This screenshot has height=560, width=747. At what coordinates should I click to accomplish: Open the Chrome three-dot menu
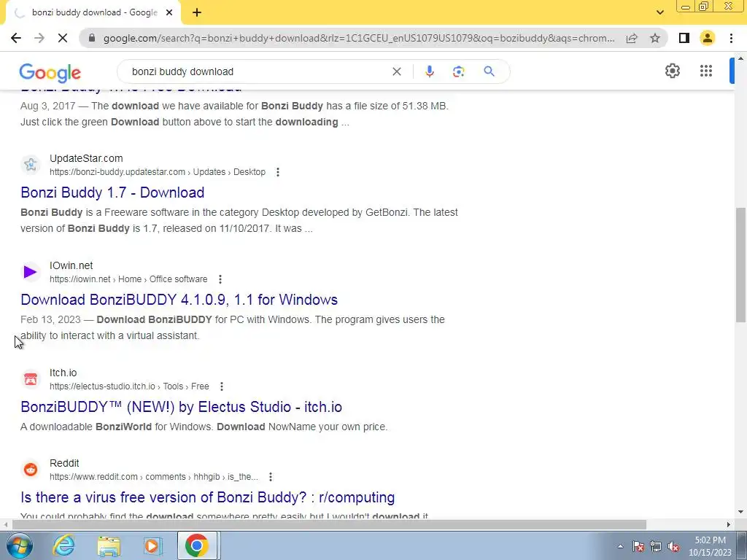(731, 38)
